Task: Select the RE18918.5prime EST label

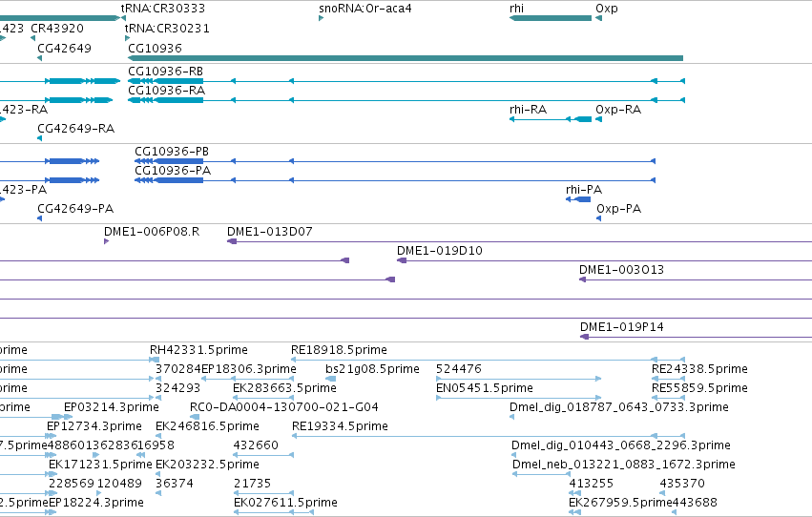Action: click(x=339, y=350)
